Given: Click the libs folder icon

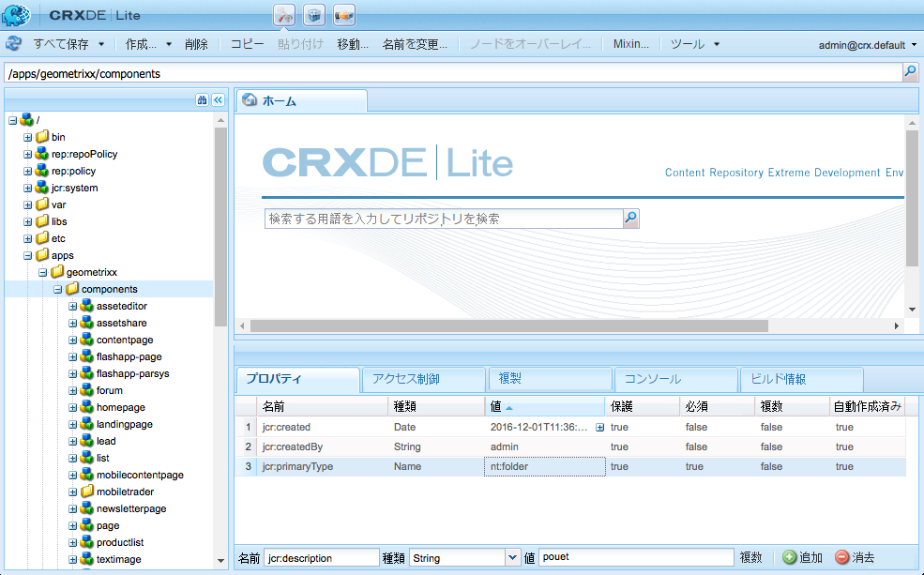Looking at the screenshot, I should click(x=42, y=221).
